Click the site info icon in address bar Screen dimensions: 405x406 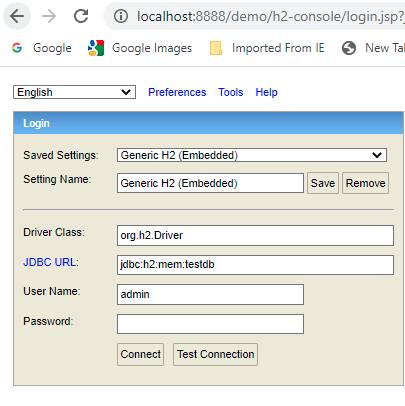[x=121, y=16]
